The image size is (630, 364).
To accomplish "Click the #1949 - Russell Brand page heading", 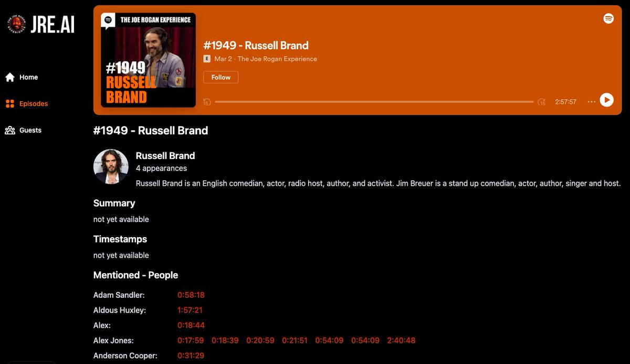I will pos(151,131).
